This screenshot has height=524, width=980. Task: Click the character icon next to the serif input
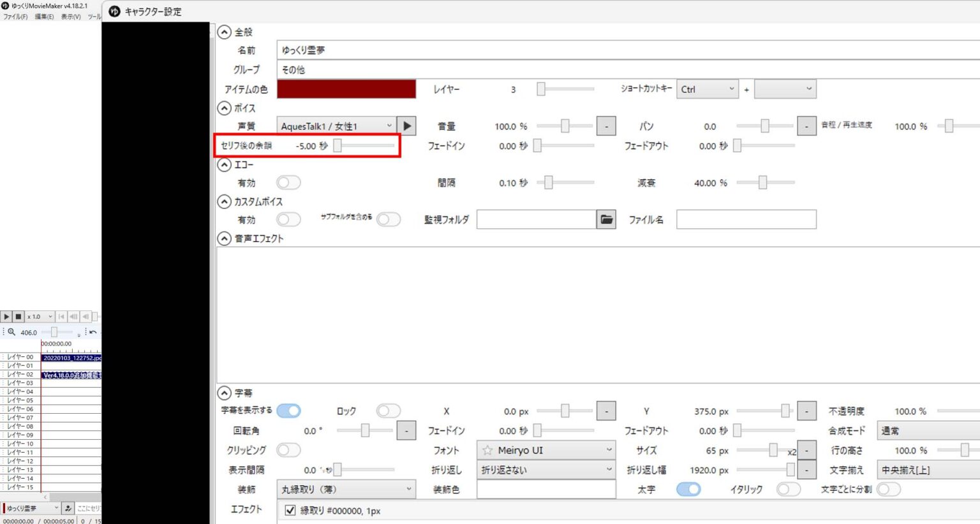68,507
